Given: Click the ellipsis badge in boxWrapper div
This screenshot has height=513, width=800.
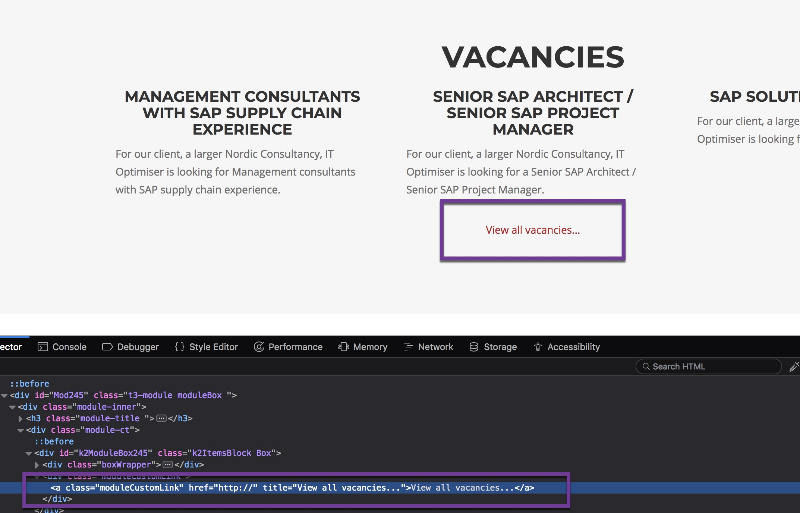Looking at the screenshot, I should pos(167,465).
